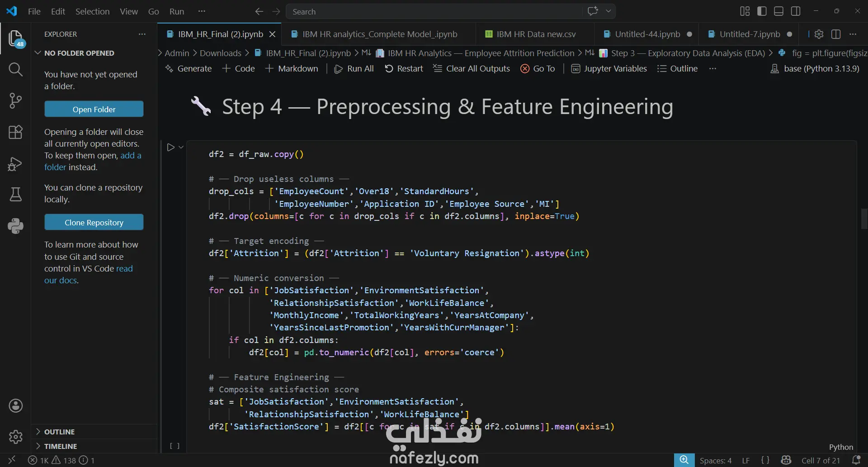Open the Python extension view
868x467 pixels.
point(15,226)
